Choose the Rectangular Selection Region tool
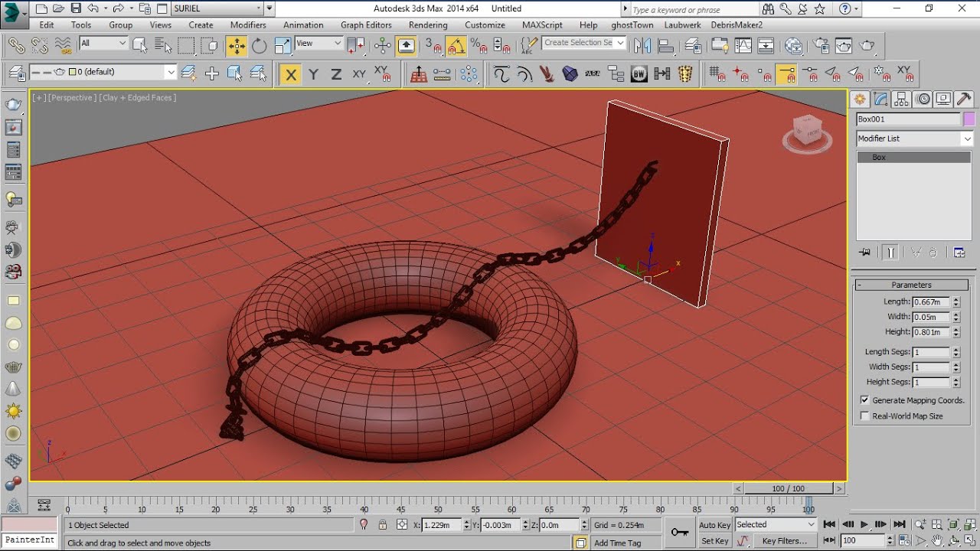980x551 pixels. [186, 45]
